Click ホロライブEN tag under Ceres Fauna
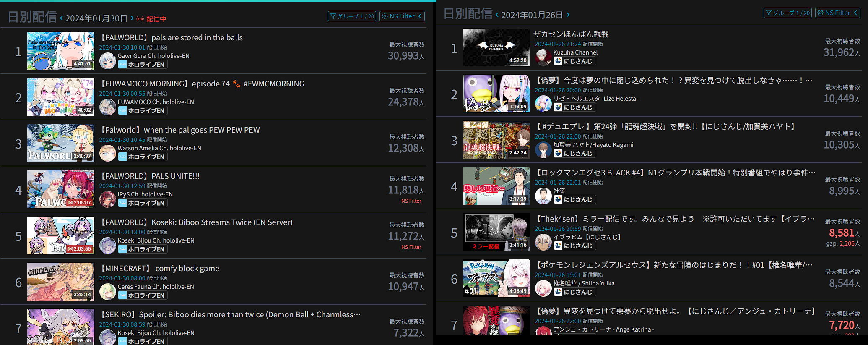 point(143,295)
